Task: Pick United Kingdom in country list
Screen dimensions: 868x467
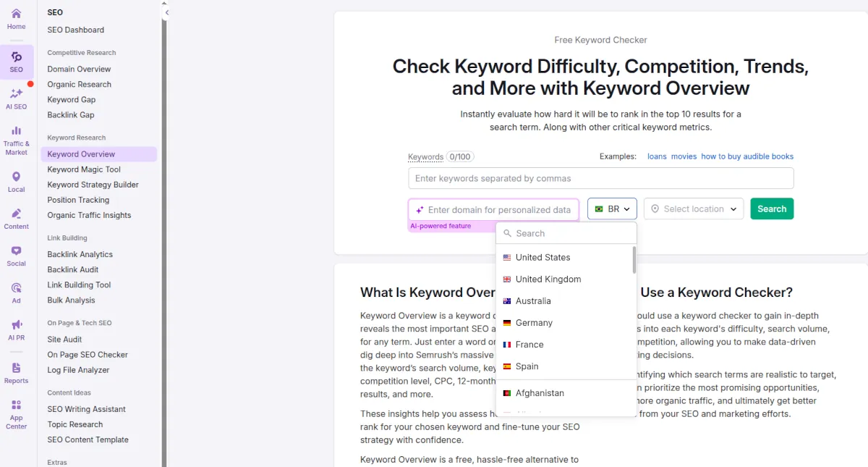Action: click(x=548, y=279)
